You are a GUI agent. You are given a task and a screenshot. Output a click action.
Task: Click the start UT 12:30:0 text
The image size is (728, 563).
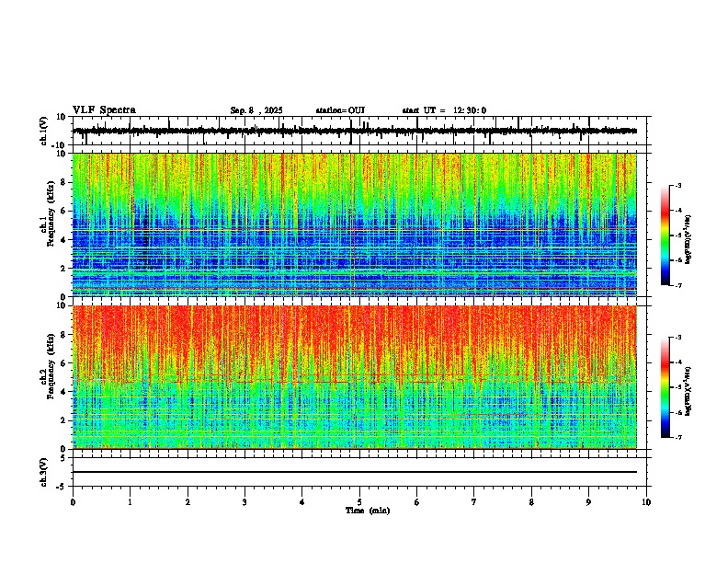coord(444,110)
